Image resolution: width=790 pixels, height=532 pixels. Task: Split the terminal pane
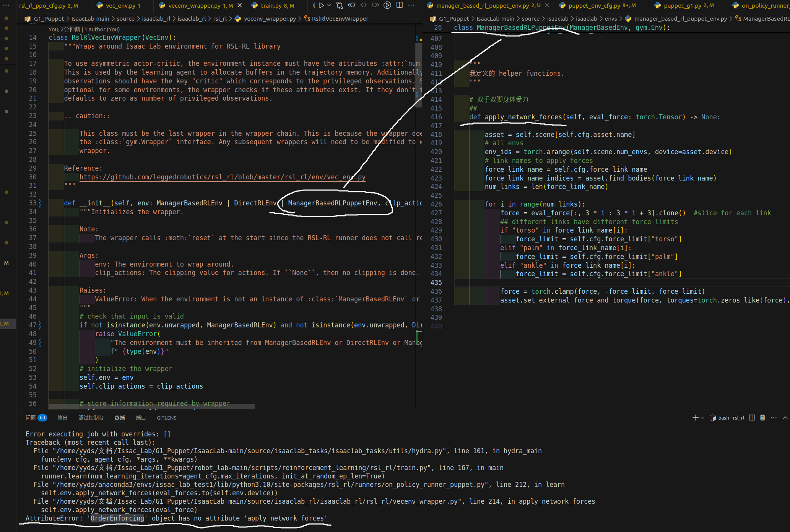click(752, 418)
